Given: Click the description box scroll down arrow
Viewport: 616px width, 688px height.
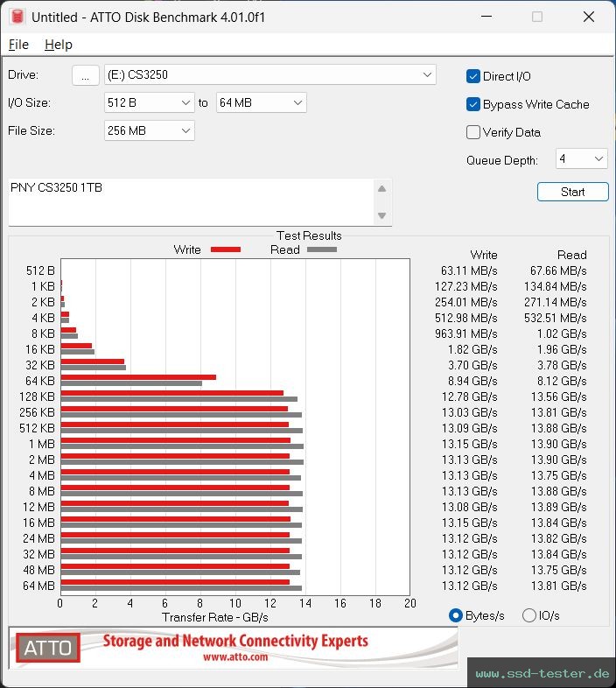Looking at the screenshot, I should point(382,215).
